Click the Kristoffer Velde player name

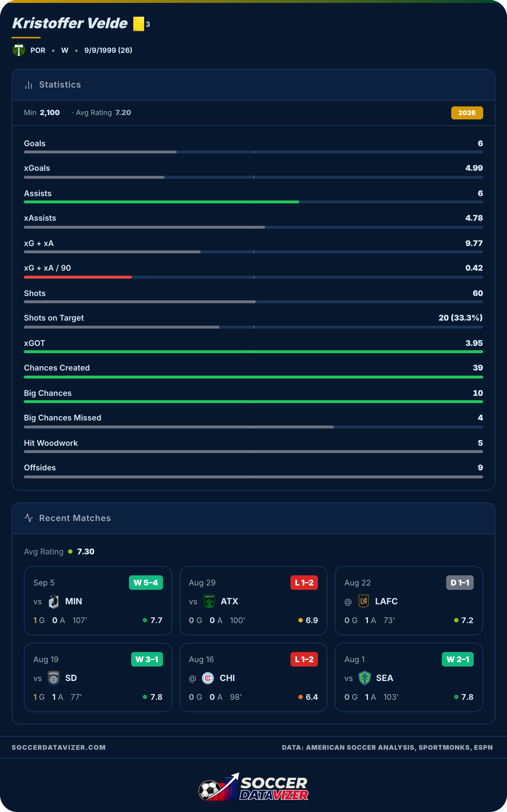point(70,24)
